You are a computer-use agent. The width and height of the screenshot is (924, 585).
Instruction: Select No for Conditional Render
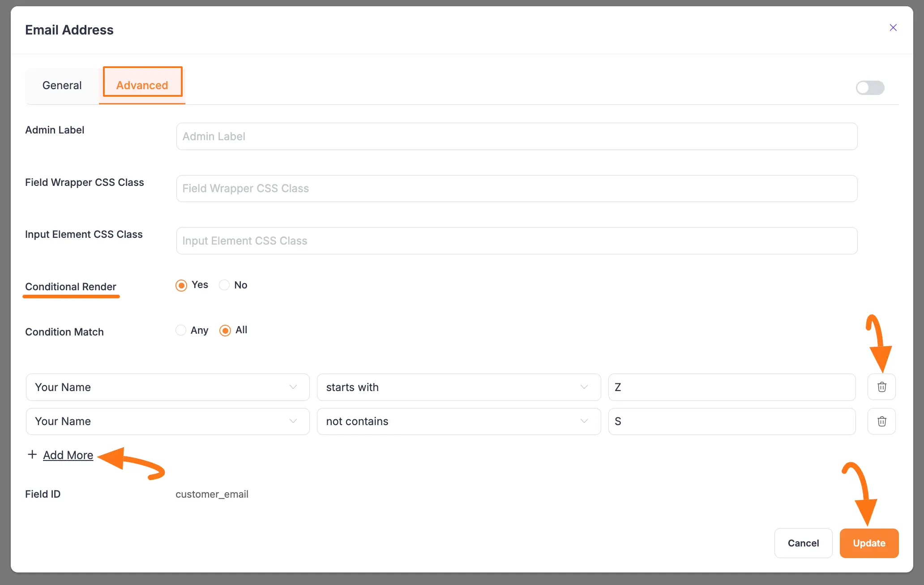pyautogui.click(x=224, y=285)
